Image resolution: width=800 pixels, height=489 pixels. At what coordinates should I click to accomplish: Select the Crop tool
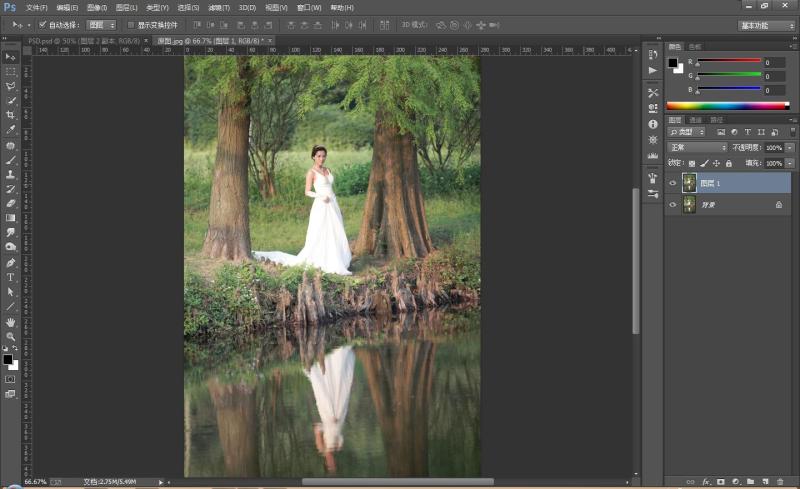point(10,115)
